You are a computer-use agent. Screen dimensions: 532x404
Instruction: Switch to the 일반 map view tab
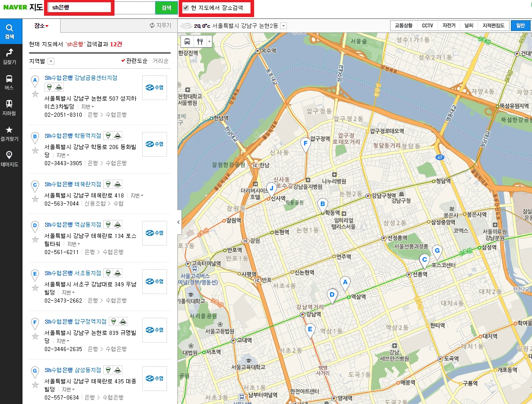(521, 26)
